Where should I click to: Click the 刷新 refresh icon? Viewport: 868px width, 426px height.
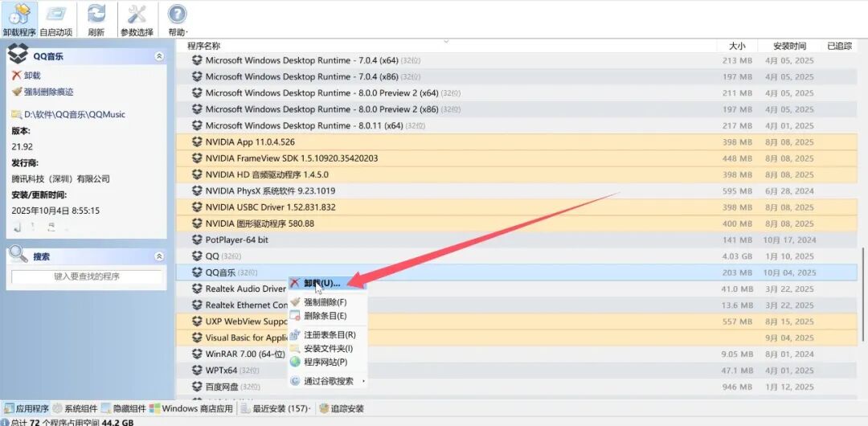coord(96,14)
